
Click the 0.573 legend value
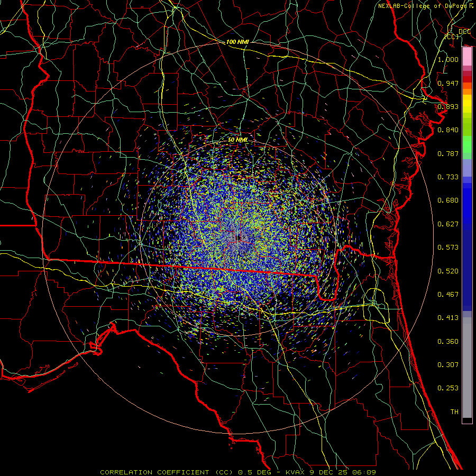(448, 248)
